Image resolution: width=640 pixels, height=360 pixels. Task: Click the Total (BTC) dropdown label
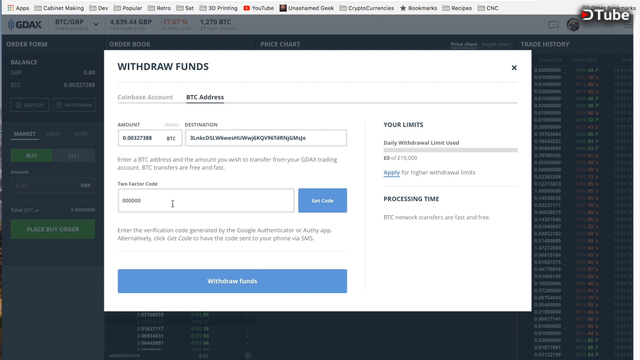click(24, 210)
